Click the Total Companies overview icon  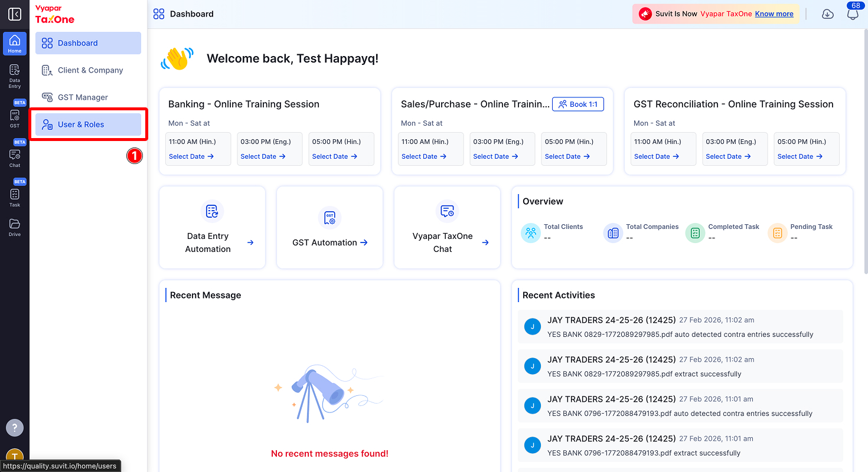coord(613,233)
